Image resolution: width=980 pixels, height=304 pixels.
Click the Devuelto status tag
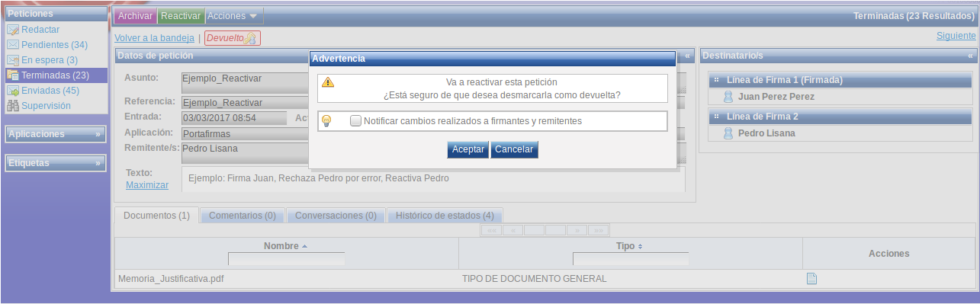[233, 38]
